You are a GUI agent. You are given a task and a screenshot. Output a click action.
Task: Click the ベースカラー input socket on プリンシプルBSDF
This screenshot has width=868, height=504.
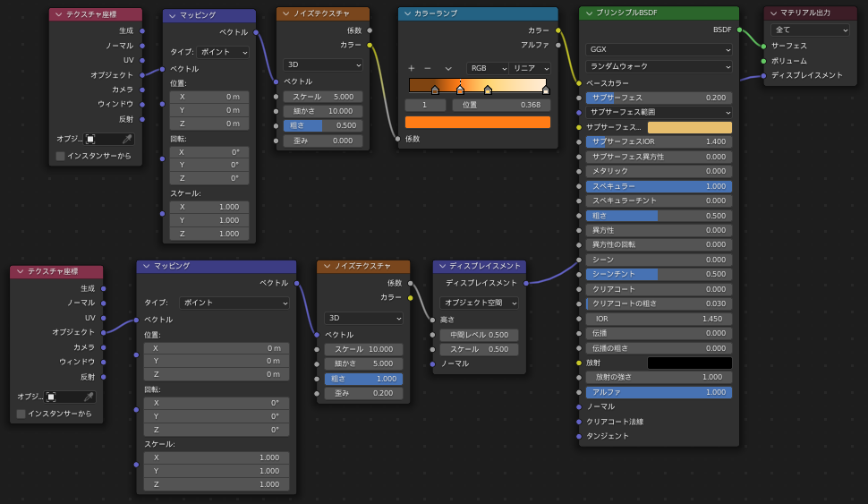(x=579, y=83)
